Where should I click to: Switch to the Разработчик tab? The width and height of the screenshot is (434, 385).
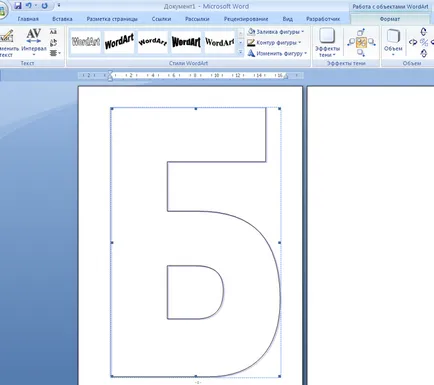pyautogui.click(x=323, y=19)
